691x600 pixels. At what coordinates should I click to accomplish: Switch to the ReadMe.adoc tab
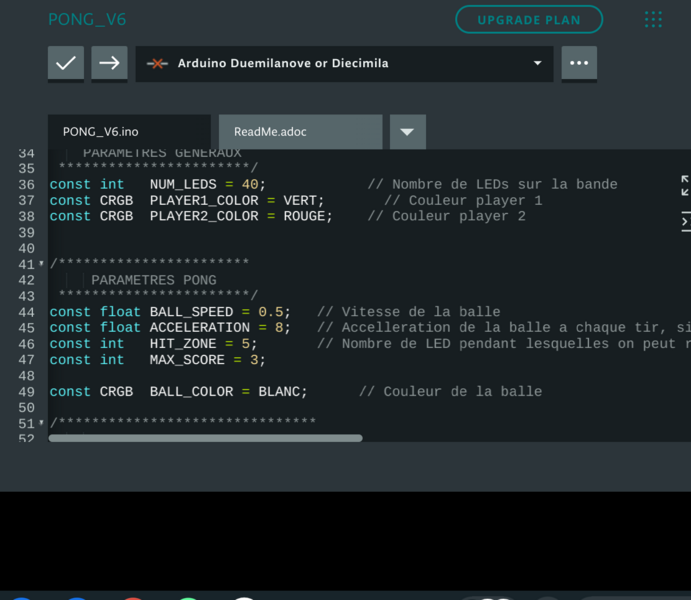[270, 131]
